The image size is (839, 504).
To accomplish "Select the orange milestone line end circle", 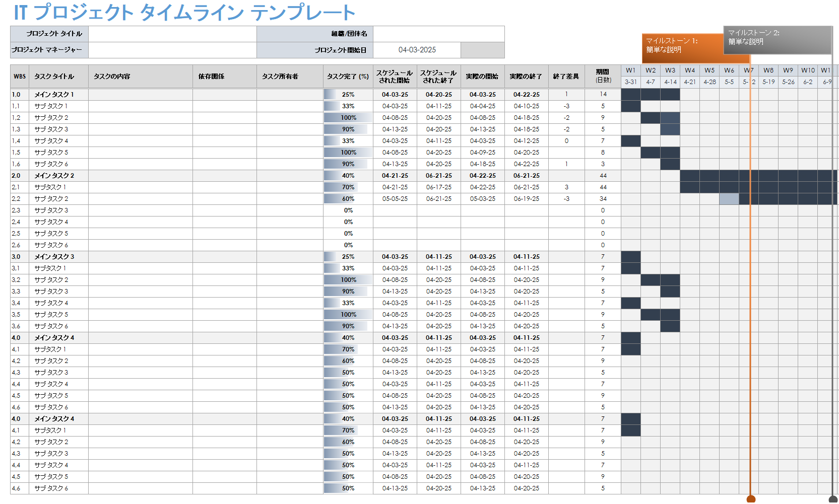I will [x=751, y=499].
